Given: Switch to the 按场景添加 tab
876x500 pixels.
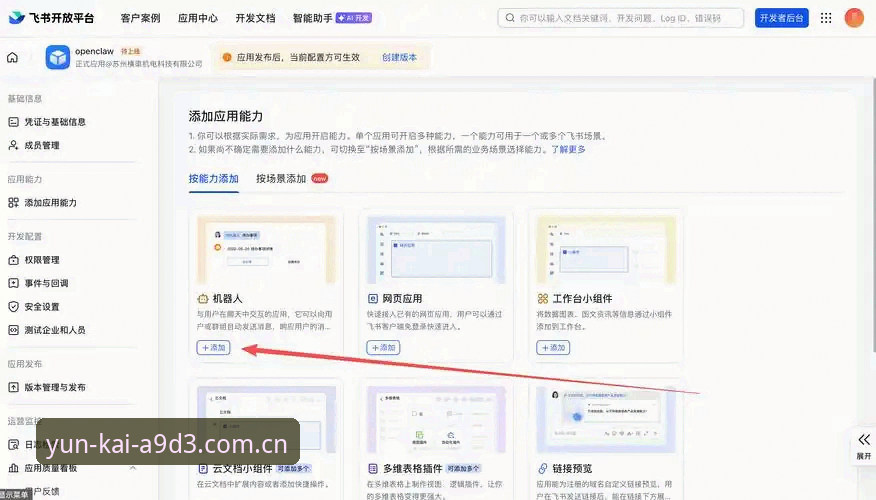Looking at the screenshot, I should coord(281,179).
